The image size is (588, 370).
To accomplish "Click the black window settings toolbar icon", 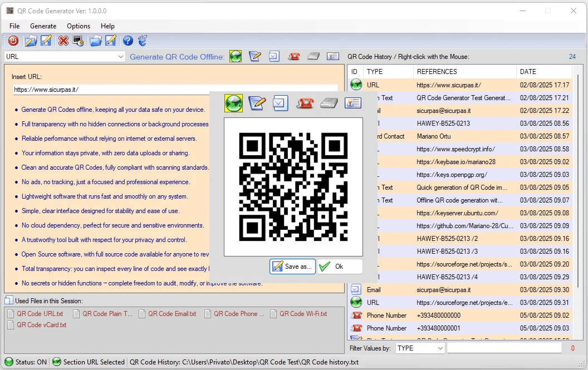I will 78,41.
